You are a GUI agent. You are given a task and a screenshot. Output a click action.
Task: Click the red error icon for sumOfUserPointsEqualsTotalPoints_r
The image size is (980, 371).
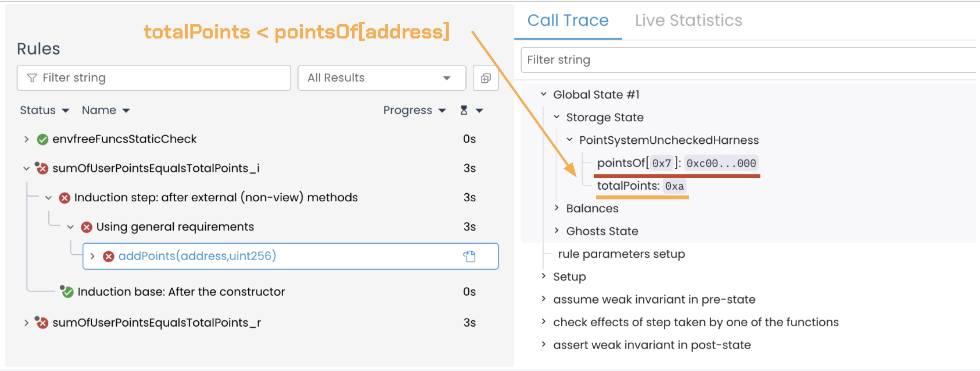click(42, 323)
